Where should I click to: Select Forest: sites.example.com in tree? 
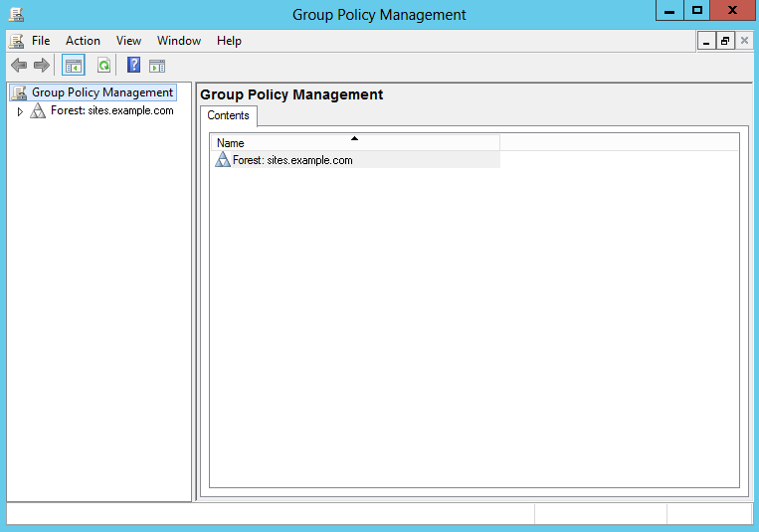point(111,110)
